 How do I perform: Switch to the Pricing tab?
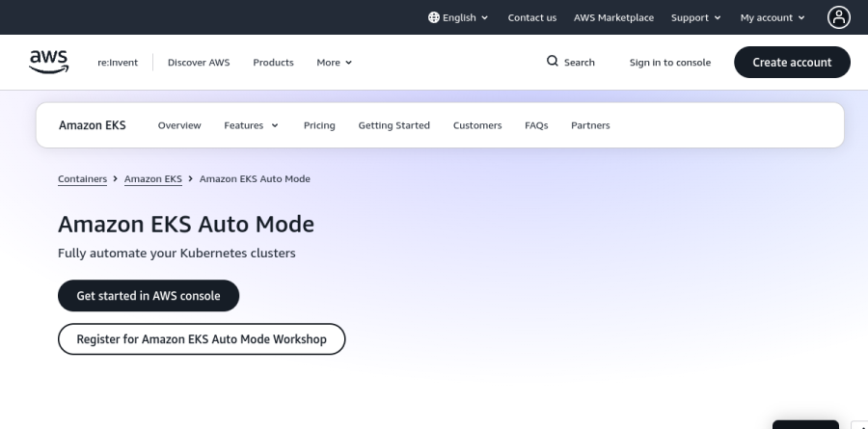(319, 125)
